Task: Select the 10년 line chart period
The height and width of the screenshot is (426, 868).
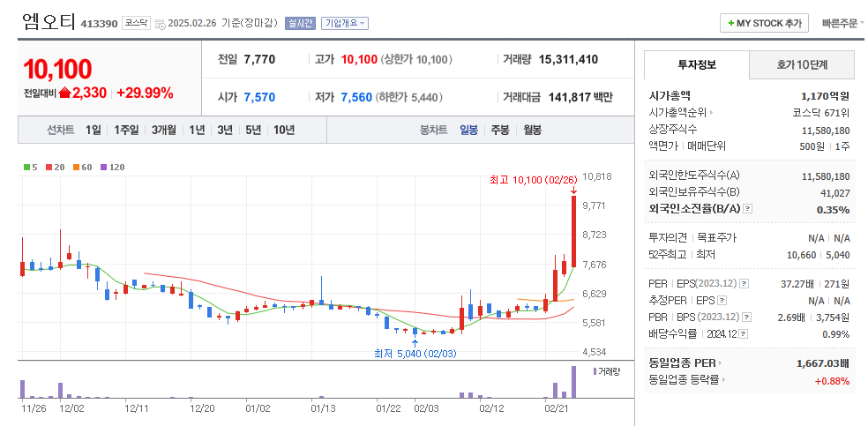Action: tap(284, 131)
